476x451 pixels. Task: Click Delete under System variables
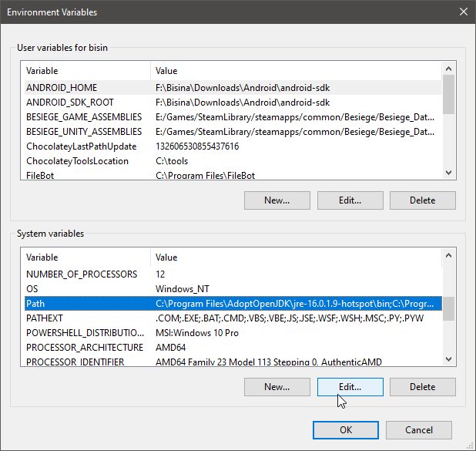click(422, 387)
